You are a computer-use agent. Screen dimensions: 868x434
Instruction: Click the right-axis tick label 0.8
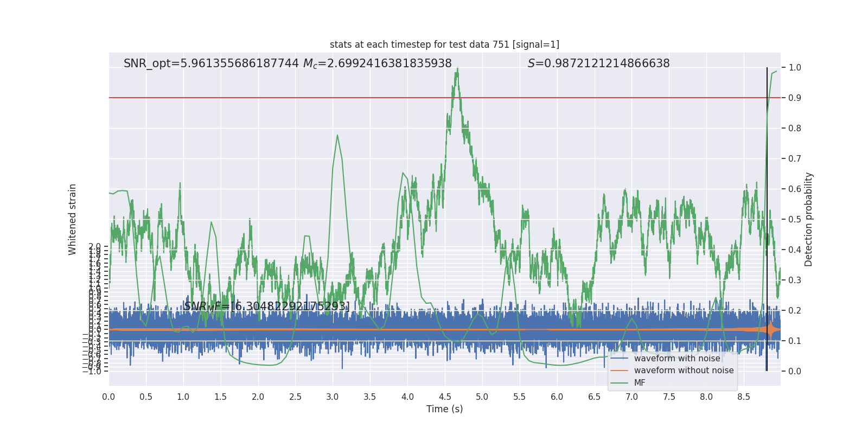coord(795,129)
